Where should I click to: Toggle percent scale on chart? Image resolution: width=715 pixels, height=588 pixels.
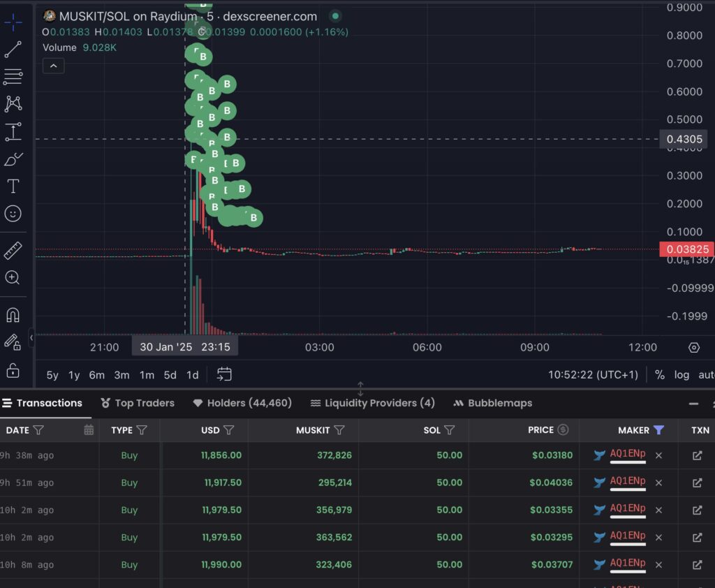point(660,375)
